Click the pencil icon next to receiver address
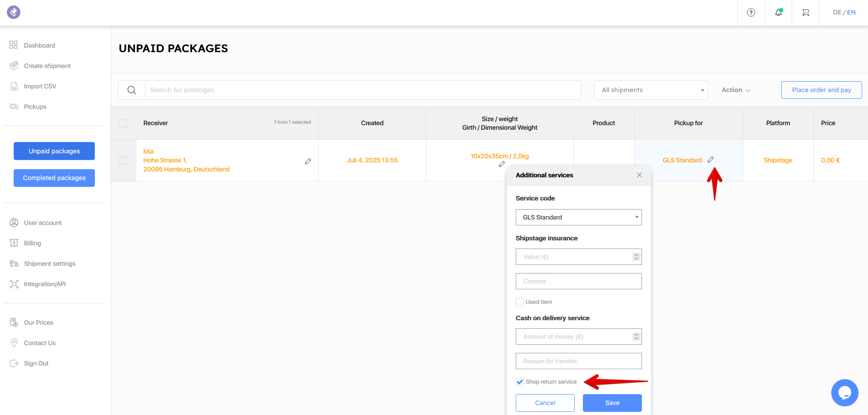The image size is (868, 415). [x=308, y=161]
